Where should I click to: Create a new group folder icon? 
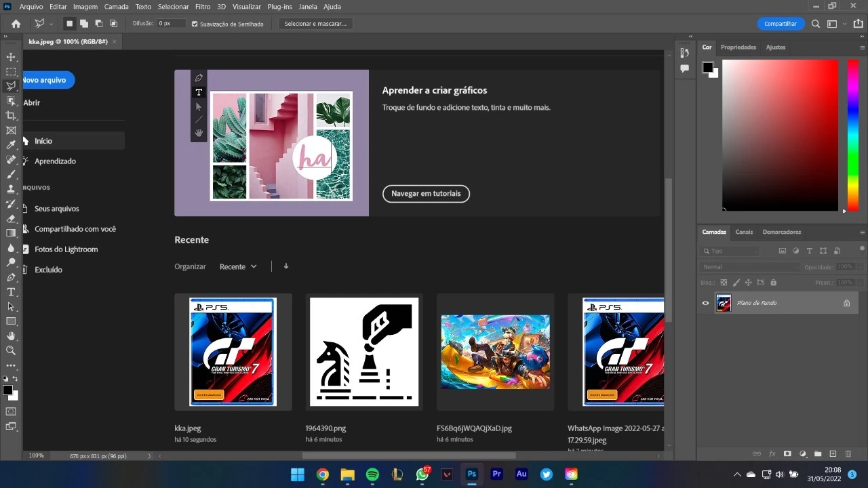click(x=818, y=453)
